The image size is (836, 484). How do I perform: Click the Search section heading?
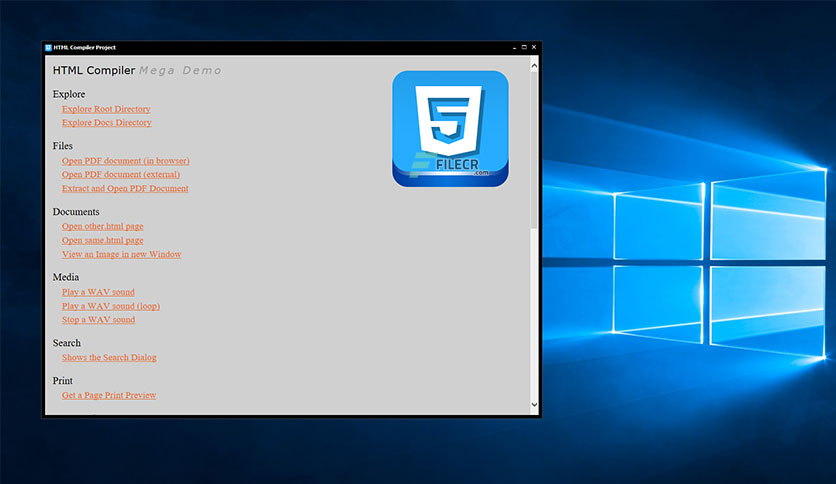pos(67,343)
